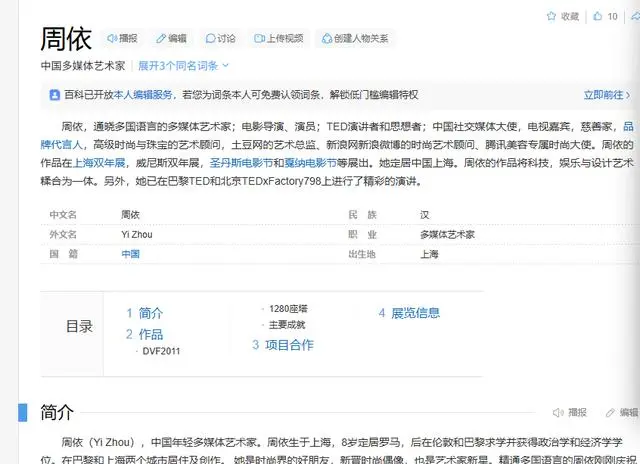Viewport: 640px width, 464px height.
Task: Go to 展览信息 section in contents
Action: (414, 313)
